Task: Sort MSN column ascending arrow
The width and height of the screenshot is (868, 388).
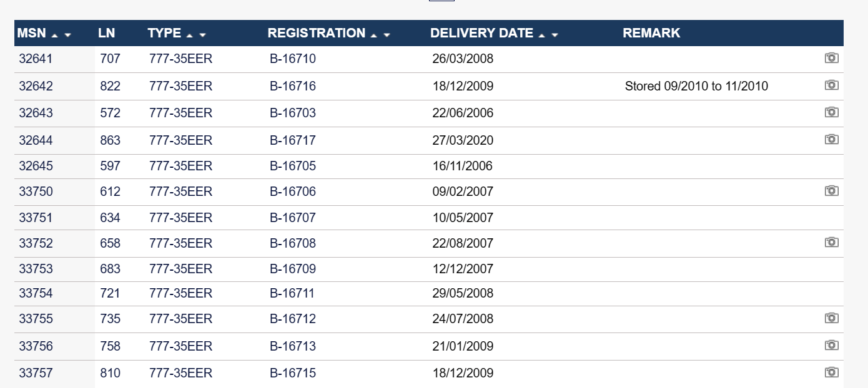Action: 55,35
